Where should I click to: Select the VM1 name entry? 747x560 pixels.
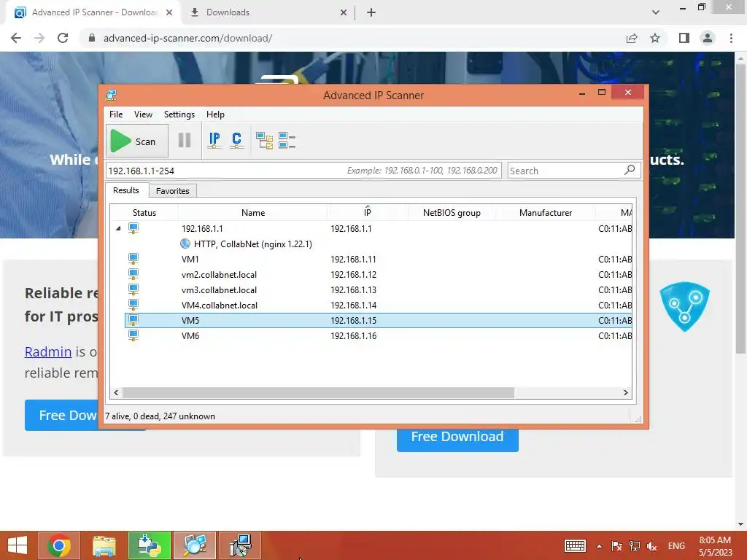(x=190, y=259)
